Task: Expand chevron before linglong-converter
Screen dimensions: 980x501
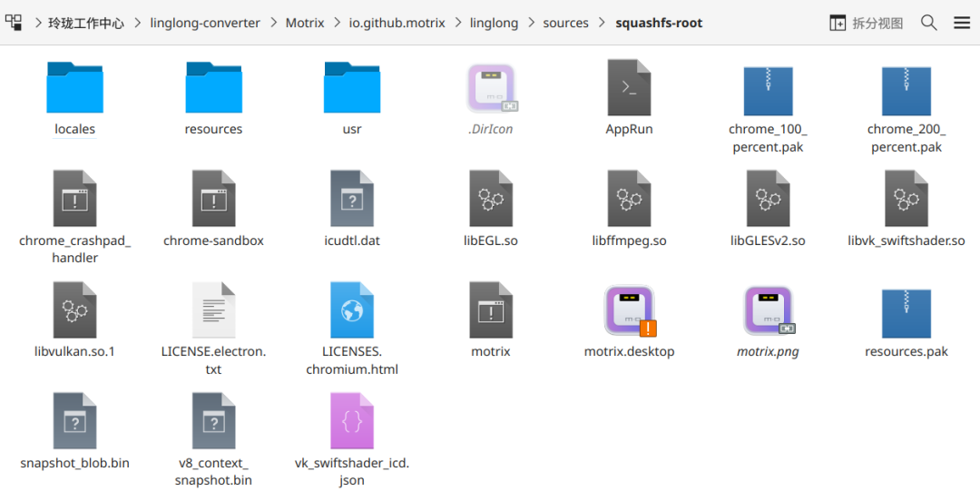Action: tap(138, 23)
